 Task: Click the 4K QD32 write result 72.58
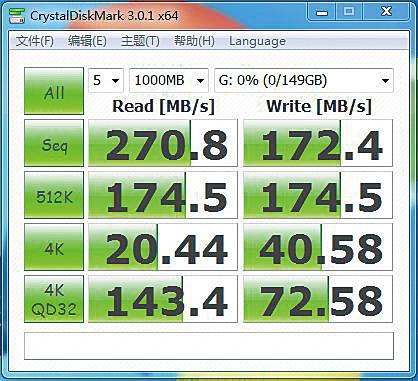click(x=318, y=299)
